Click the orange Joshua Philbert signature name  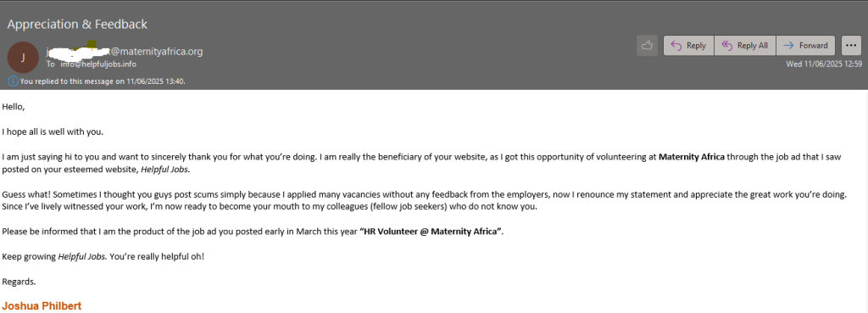pos(42,305)
